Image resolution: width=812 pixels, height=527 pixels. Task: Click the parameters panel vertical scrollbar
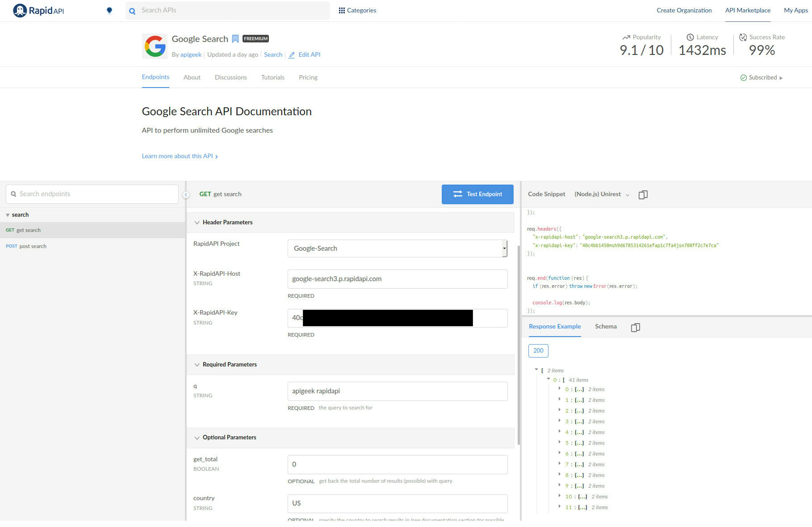click(x=519, y=345)
